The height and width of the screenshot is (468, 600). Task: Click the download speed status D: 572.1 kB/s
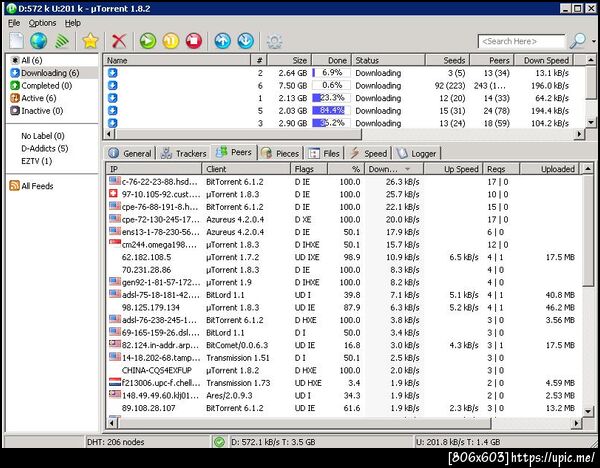point(273,442)
